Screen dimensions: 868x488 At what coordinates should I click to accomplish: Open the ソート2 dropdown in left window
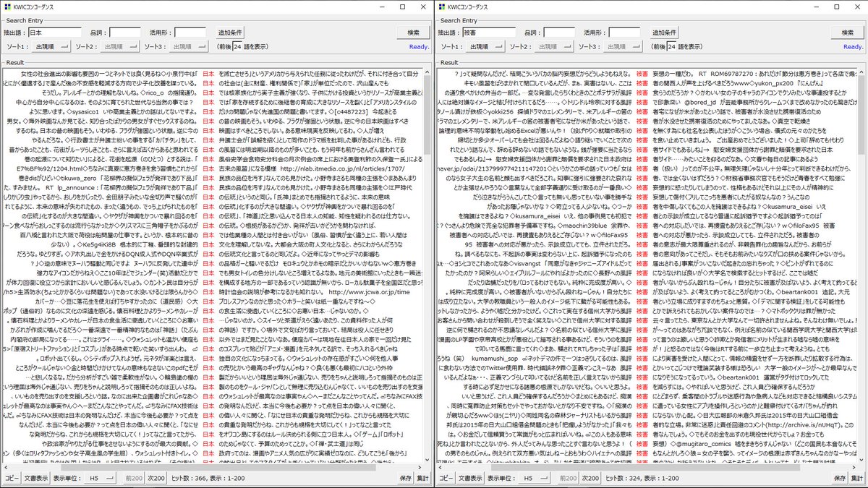(119, 46)
